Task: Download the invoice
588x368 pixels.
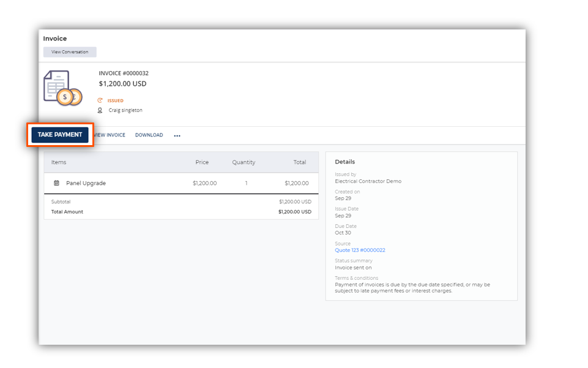Action: (x=149, y=135)
